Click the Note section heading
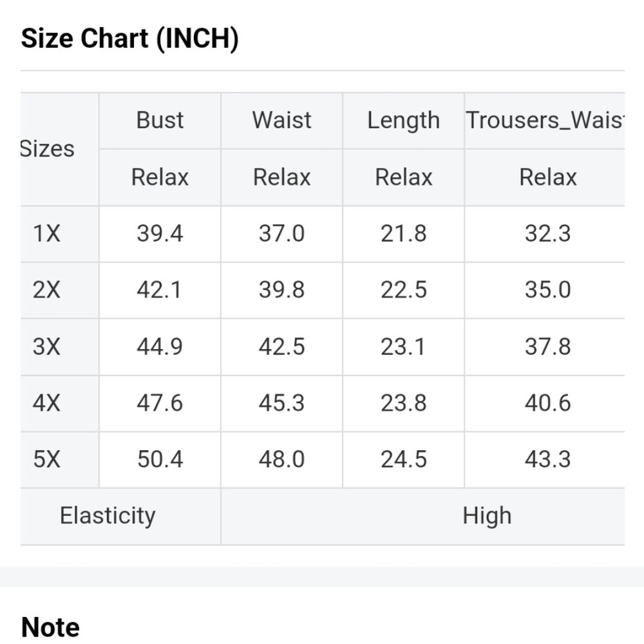644x644 pixels. (50, 627)
